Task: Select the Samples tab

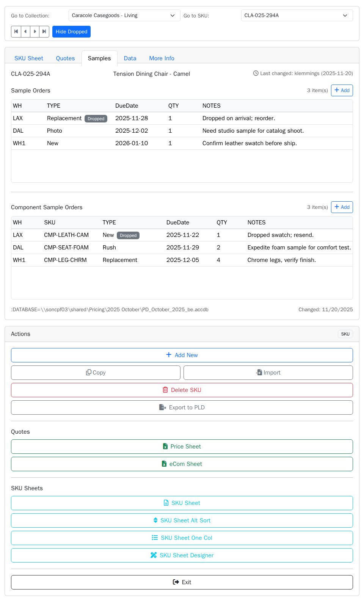Action: coord(99,58)
